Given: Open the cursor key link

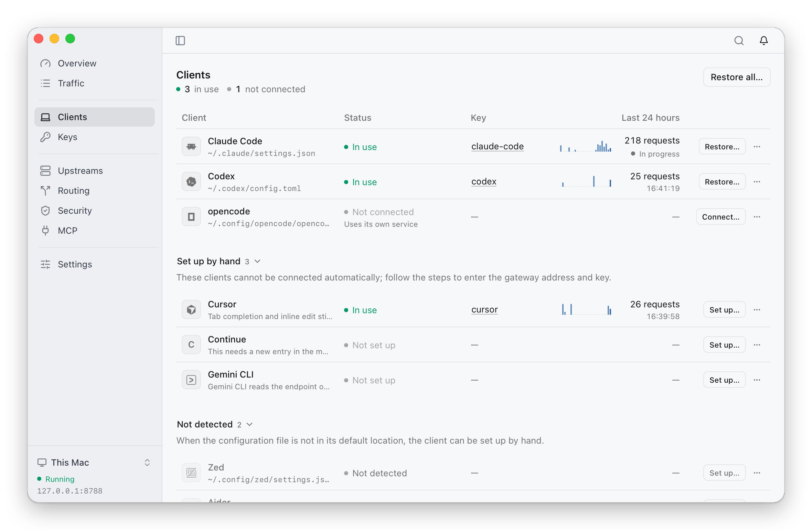Looking at the screenshot, I should 484,310.
